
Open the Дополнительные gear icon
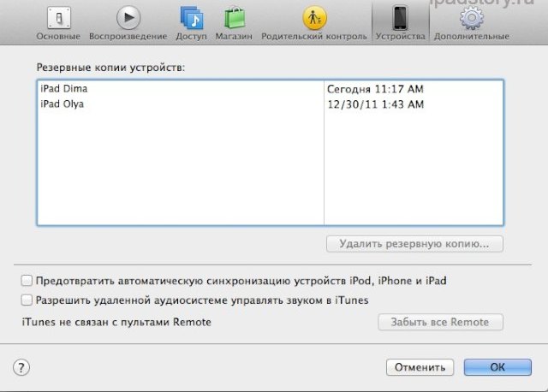point(472,17)
